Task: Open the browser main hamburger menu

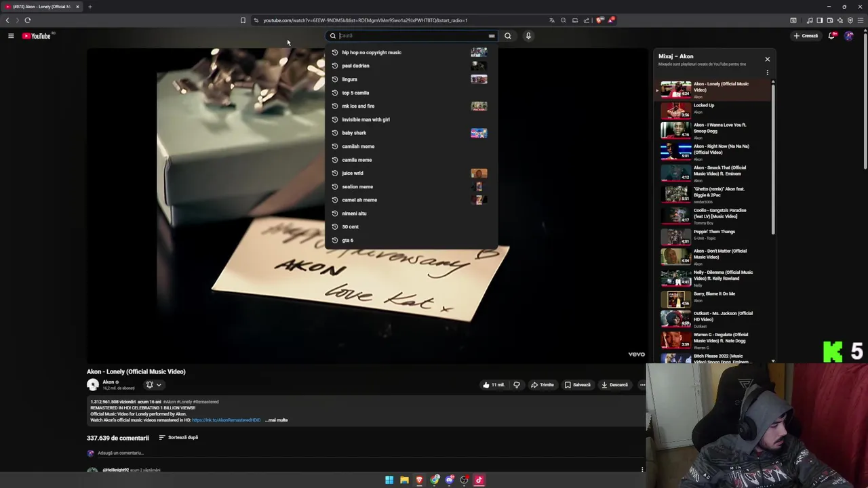Action: (861, 20)
